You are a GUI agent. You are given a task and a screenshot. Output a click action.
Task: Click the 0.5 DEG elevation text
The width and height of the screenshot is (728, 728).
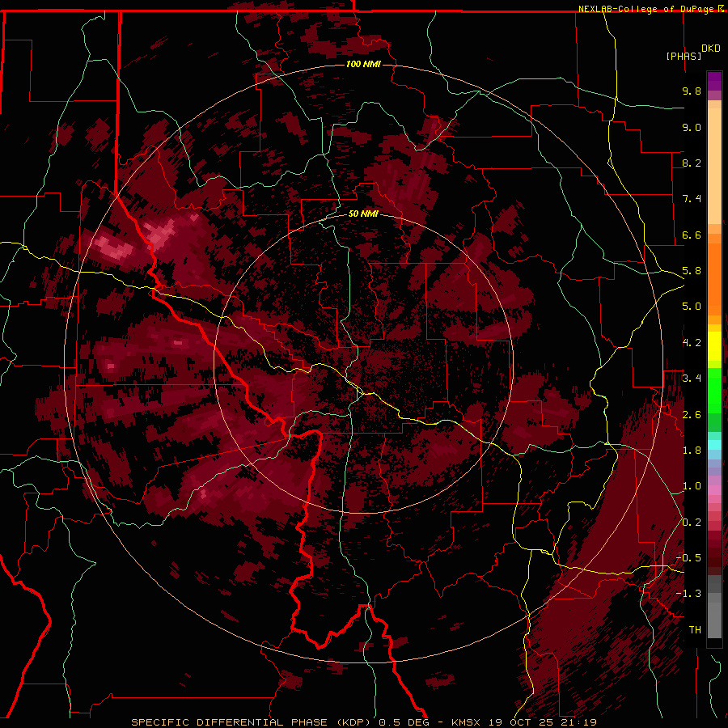(x=403, y=722)
